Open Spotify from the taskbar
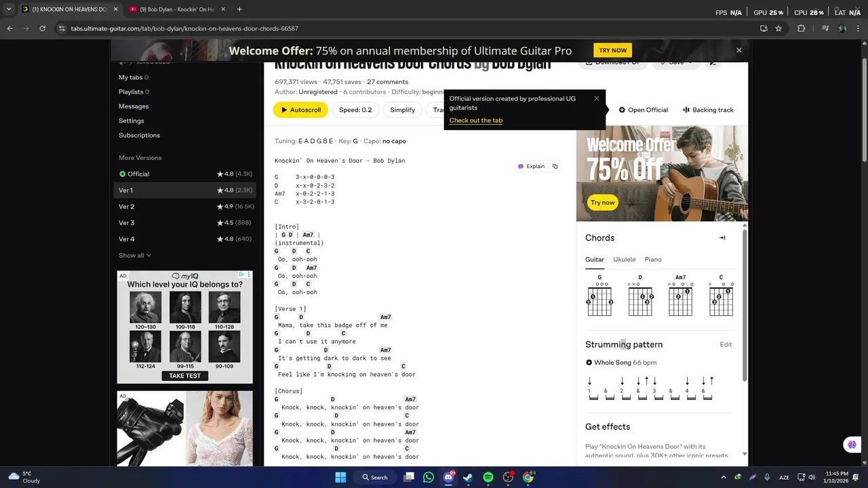The width and height of the screenshot is (868, 488). coord(488,477)
